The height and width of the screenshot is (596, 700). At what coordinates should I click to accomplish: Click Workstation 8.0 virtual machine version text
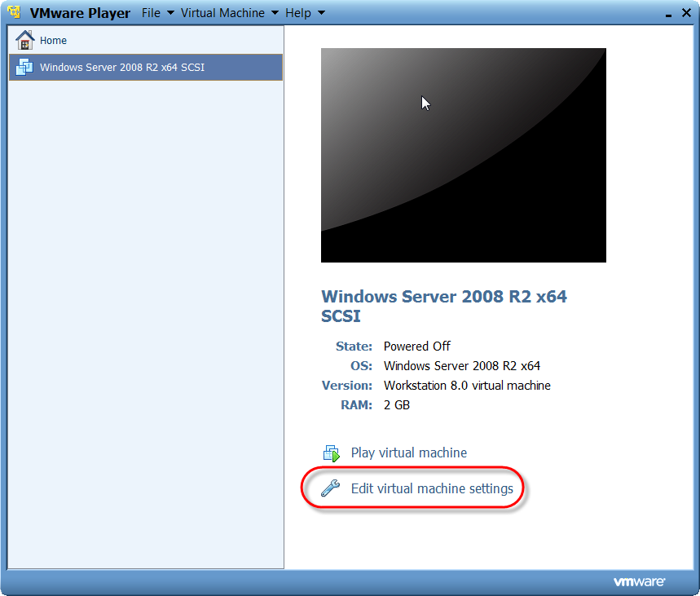point(467,386)
